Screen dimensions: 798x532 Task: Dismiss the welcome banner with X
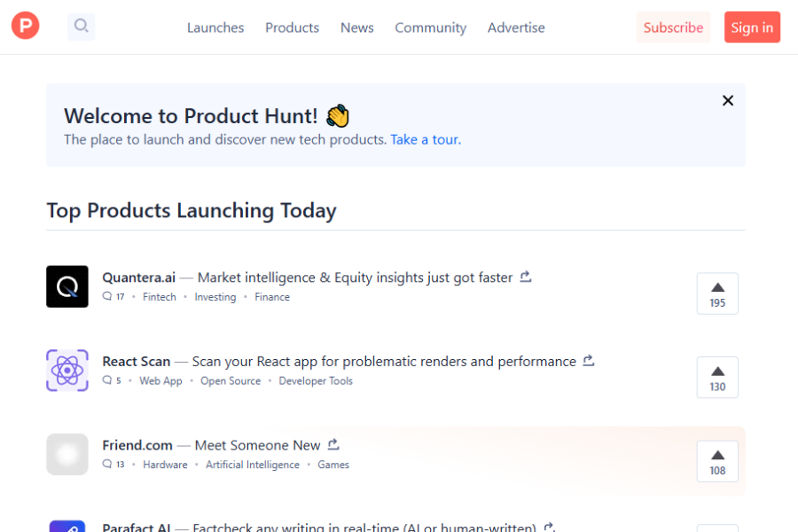point(728,101)
